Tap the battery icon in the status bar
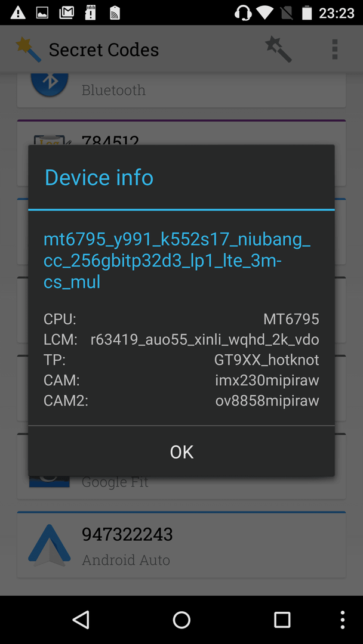 (x=307, y=13)
